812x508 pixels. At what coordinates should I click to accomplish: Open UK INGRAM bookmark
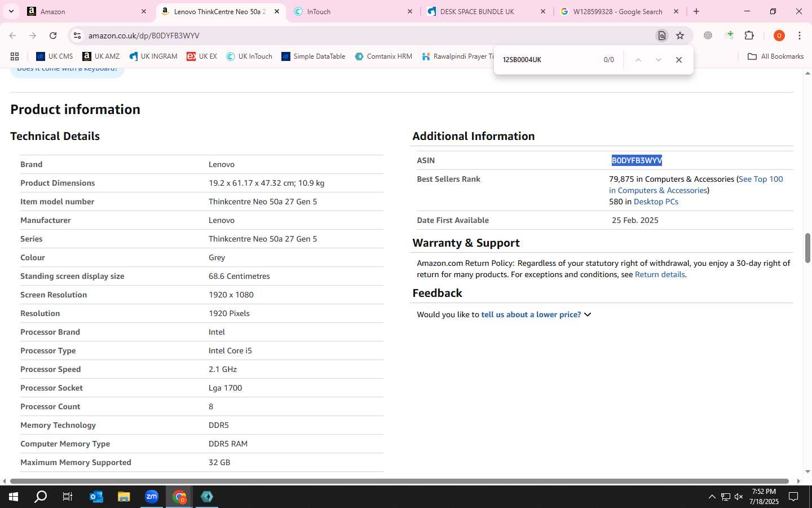coord(153,56)
